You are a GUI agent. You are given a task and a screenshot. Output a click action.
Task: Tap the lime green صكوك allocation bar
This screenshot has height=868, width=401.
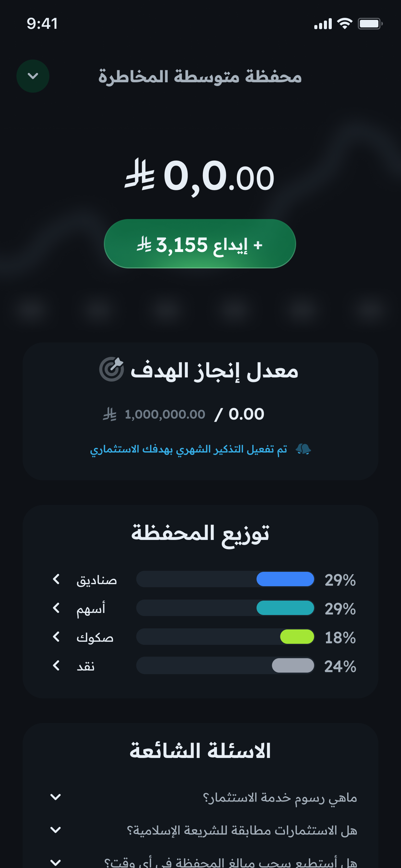click(297, 637)
